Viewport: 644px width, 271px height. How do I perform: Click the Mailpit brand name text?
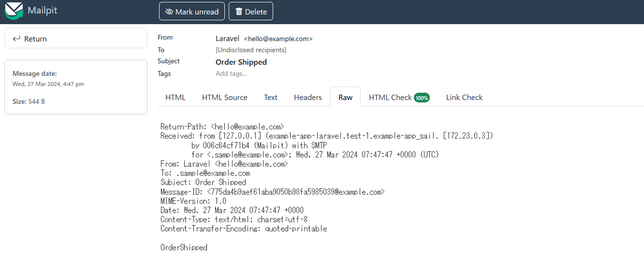tap(42, 10)
